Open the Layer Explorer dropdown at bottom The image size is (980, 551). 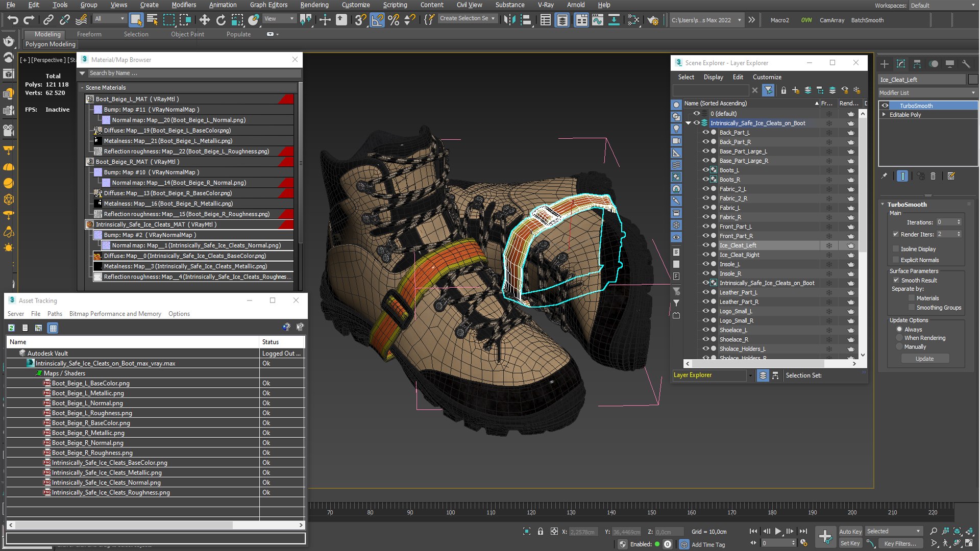[x=750, y=375]
